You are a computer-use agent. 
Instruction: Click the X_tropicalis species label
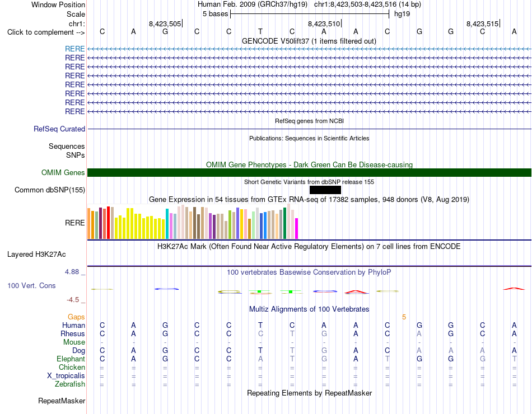pyautogui.click(x=66, y=376)
